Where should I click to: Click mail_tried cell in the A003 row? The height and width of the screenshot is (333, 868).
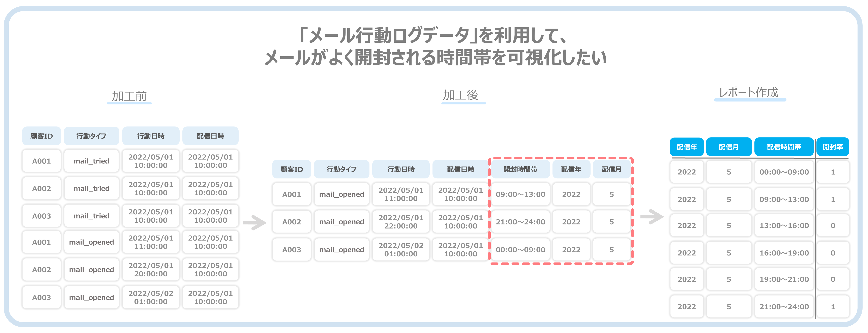[x=91, y=216]
